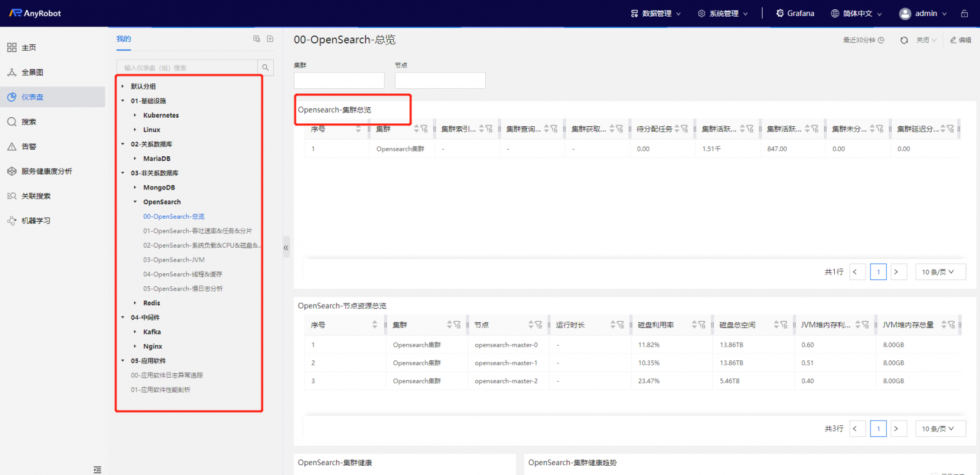Screen dimensions: 980x475
Task: Expand the MongoDB tree node
Action: pyautogui.click(x=135, y=188)
